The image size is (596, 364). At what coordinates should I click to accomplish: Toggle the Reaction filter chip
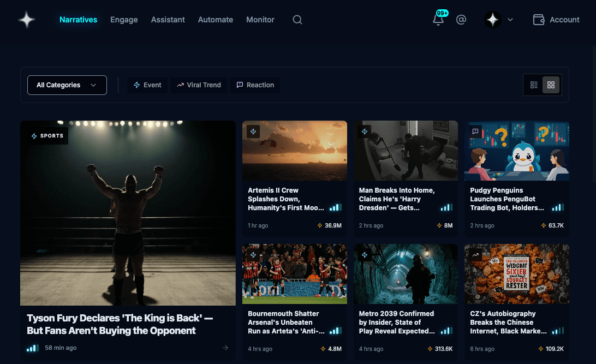coord(255,85)
